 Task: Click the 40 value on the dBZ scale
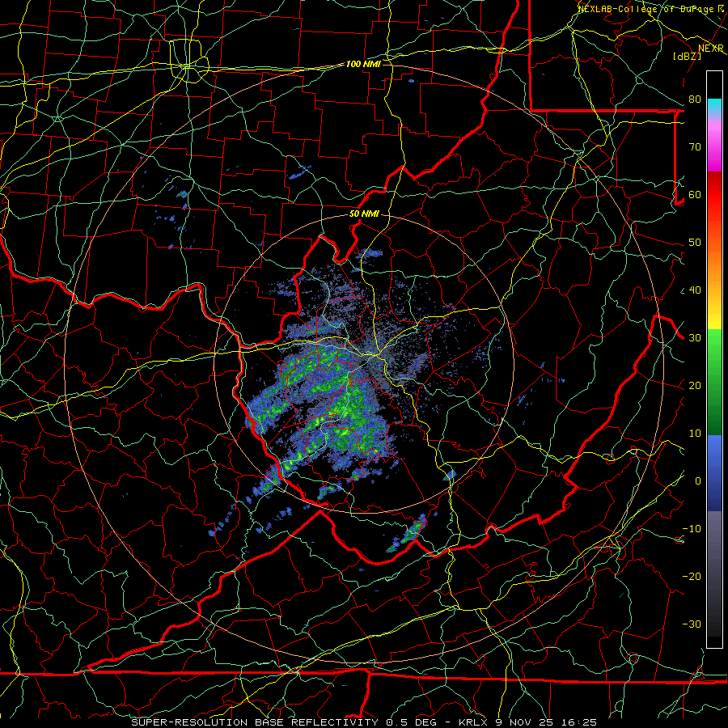pyautogui.click(x=695, y=290)
